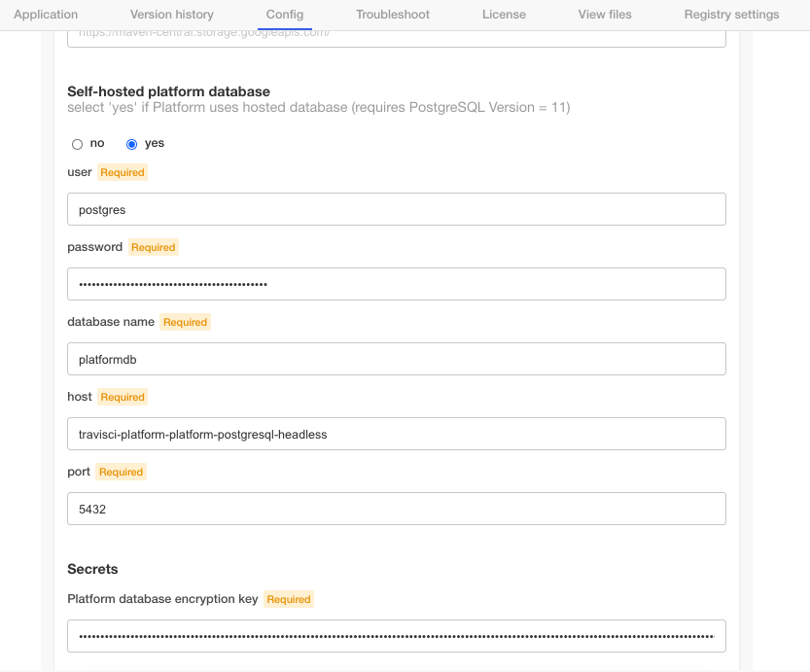
Task: Go to the Troubleshoot tab
Action: click(393, 15)
